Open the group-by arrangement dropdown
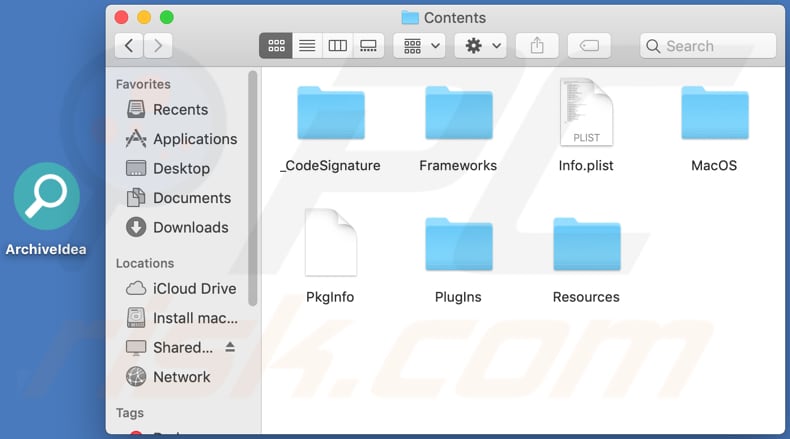This screenshot has width=790, height=439. click(419, 46)
